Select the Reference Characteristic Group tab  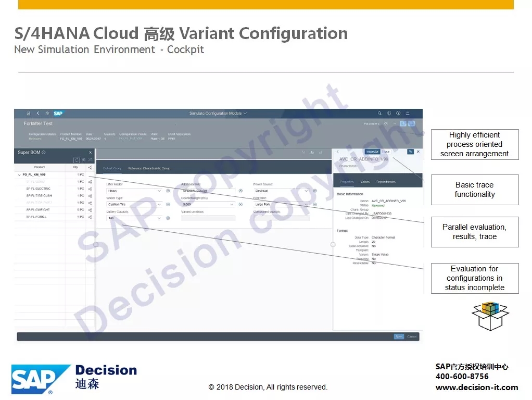pos(149,168)
